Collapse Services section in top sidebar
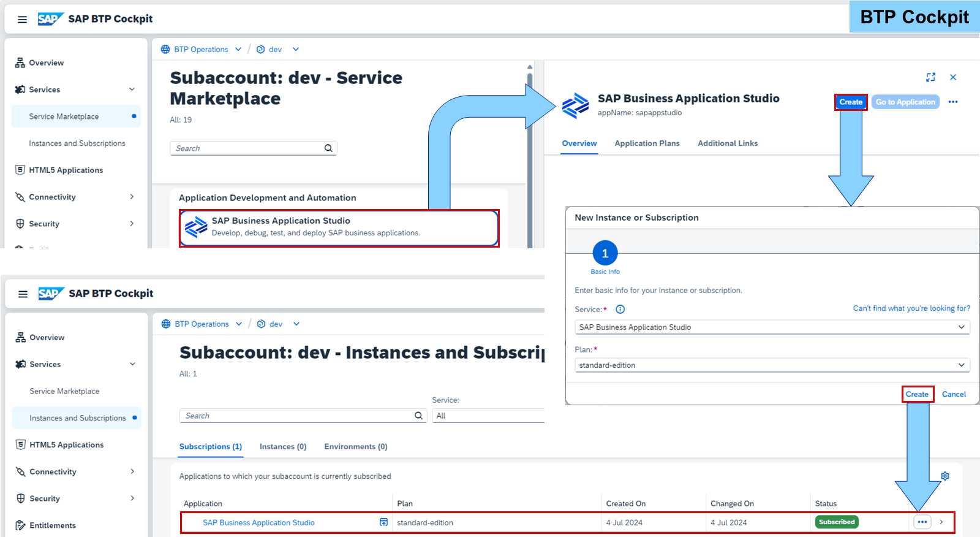Viewport: 980px width, 537px height. [132, 89]
